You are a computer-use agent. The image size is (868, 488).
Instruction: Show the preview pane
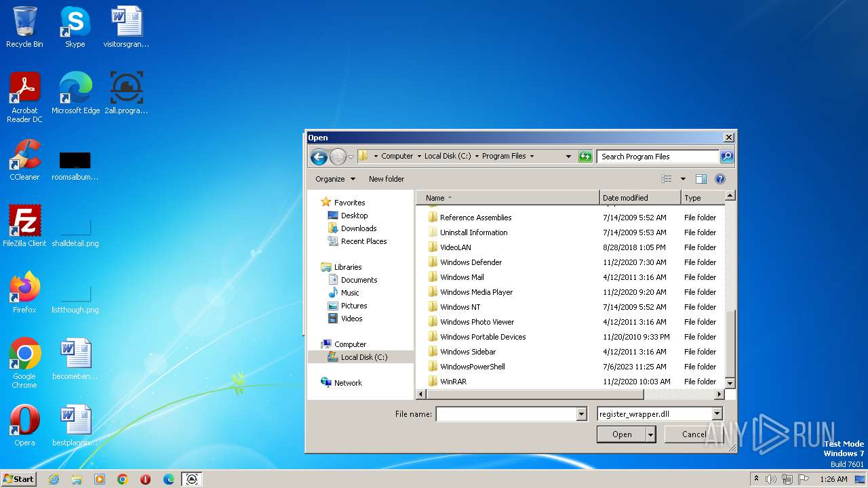click(x=701, y=179)
